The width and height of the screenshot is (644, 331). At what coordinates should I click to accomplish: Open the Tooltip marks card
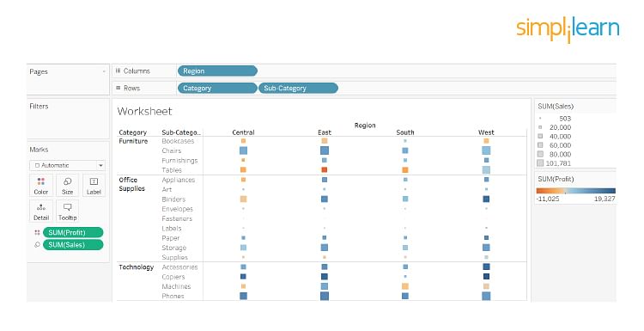(67, 211)
